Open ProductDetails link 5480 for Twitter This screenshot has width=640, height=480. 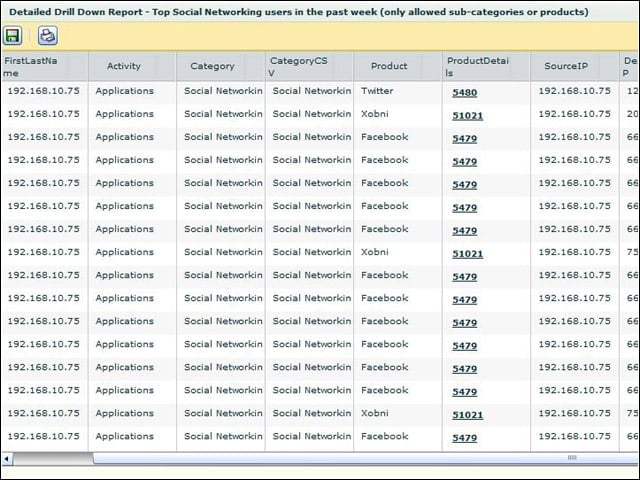[x=464, y=93]
